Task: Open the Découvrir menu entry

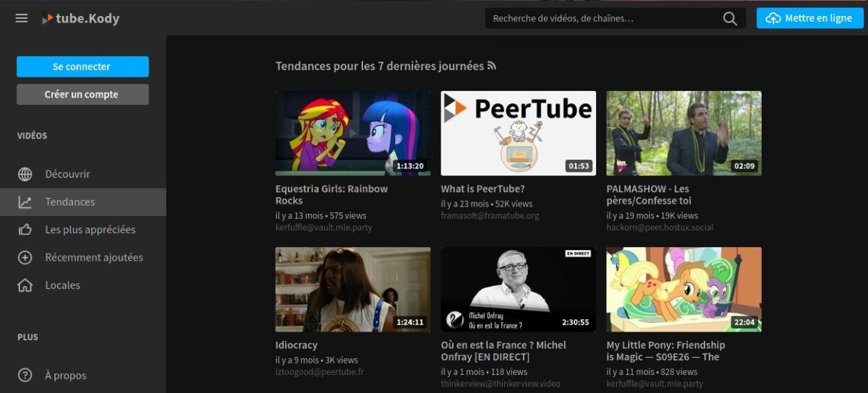Action: pyautogui.click(x=83, y=174)
